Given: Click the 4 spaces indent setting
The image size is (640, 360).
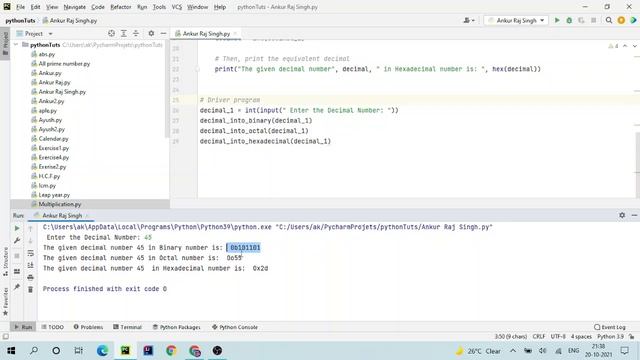Looking at the screenshot, I should pos(581,337).
